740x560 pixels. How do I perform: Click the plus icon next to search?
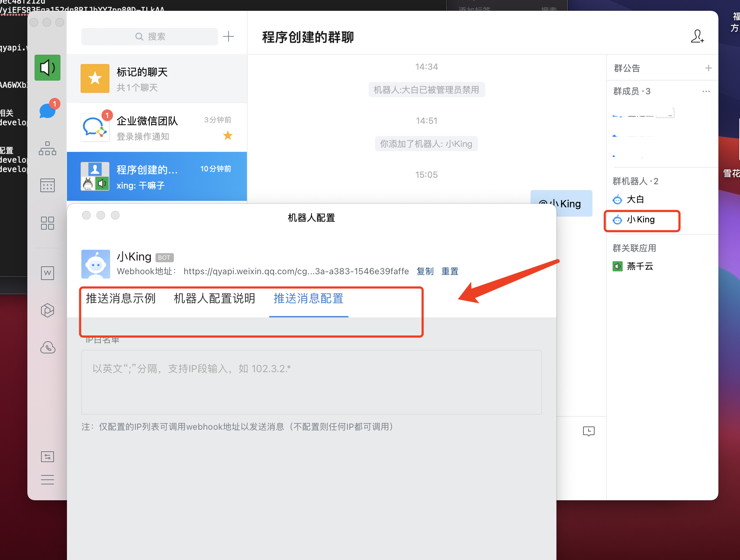[229, 36]
